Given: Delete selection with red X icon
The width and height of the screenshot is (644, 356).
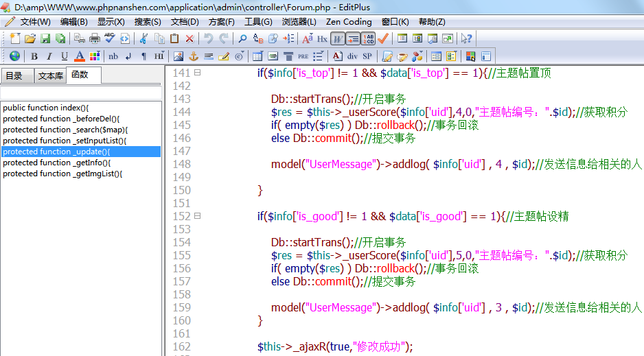Looking at the screenshot, I should (x=189, y=38).
